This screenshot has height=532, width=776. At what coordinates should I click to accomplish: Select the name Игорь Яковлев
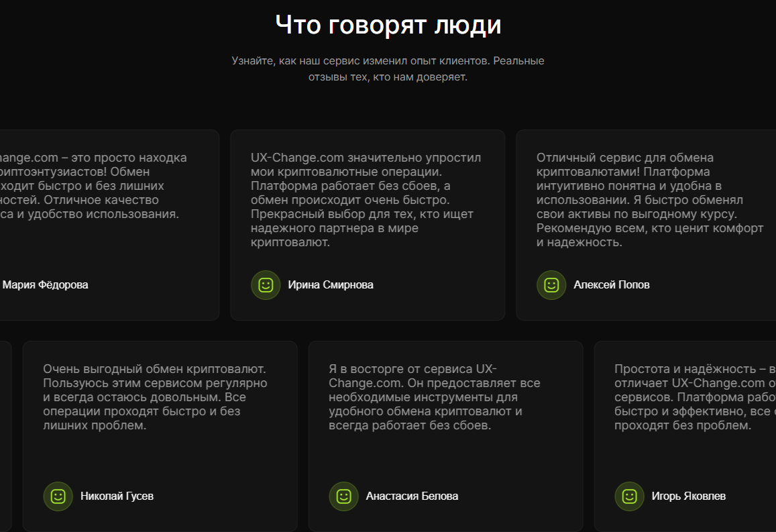coord(688,496)
